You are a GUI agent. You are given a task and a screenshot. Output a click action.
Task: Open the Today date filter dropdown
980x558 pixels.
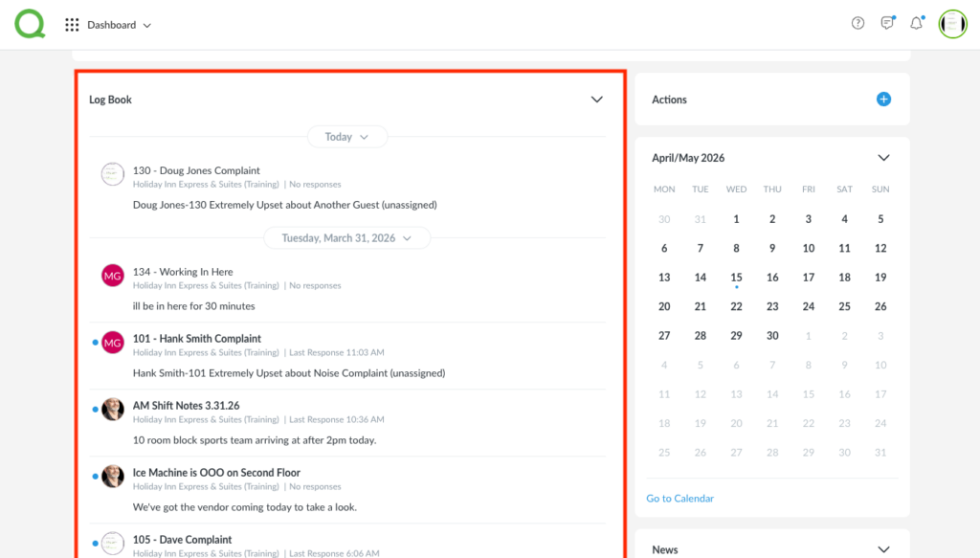(x=346, y=137)
